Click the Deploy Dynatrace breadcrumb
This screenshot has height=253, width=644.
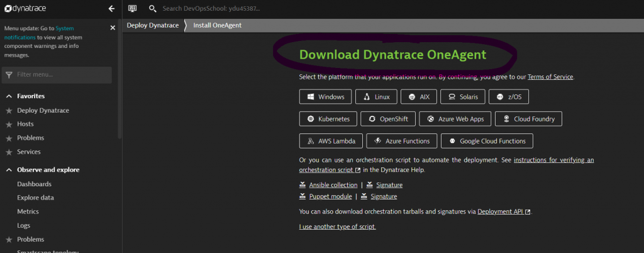tap(152, 25)
